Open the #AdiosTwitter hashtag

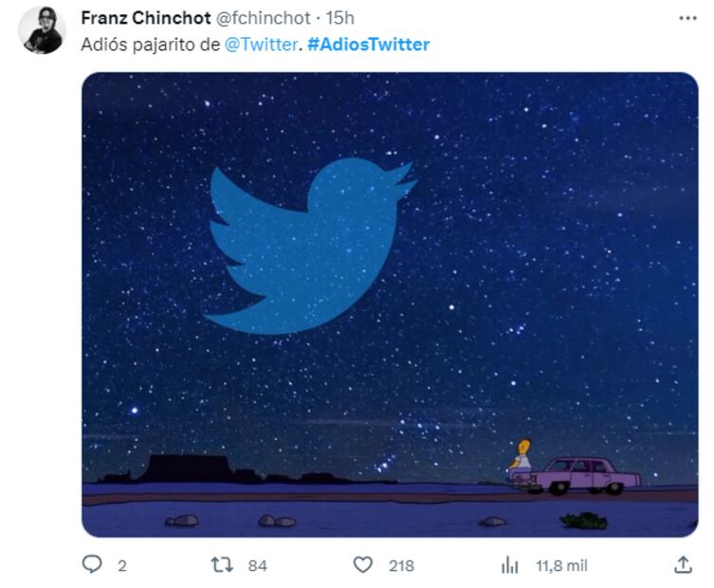368,45
